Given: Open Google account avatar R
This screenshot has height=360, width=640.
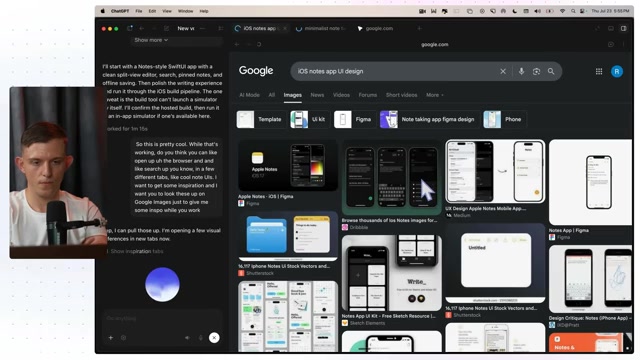Looking at the screenshot, I should (617, 71).
